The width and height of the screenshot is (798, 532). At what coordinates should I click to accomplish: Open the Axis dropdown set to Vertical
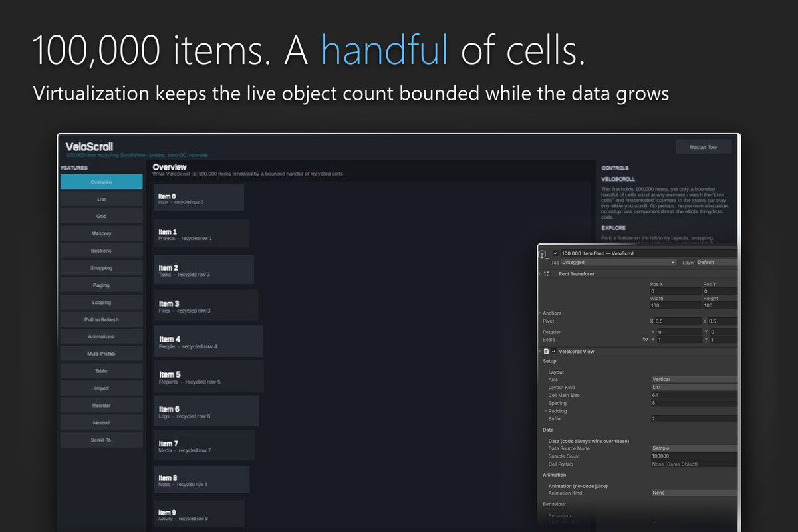694,379
